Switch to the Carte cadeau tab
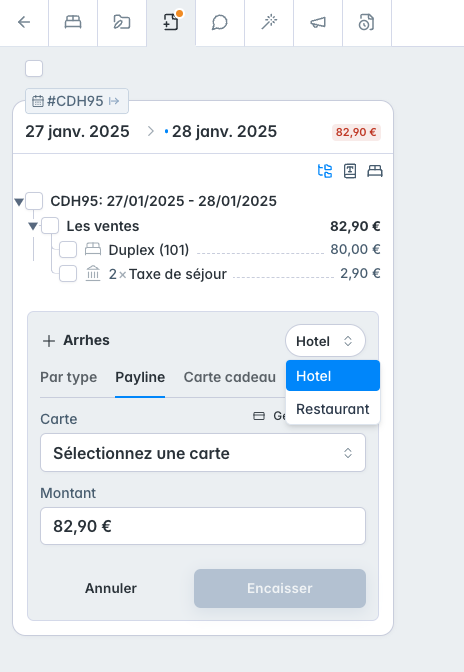The image size is (464, 672). 230,377
